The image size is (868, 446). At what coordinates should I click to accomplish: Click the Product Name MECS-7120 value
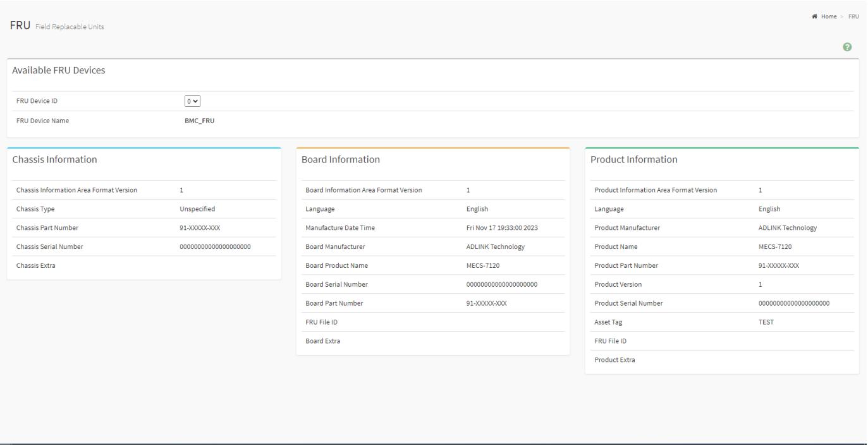pos(773,246)
